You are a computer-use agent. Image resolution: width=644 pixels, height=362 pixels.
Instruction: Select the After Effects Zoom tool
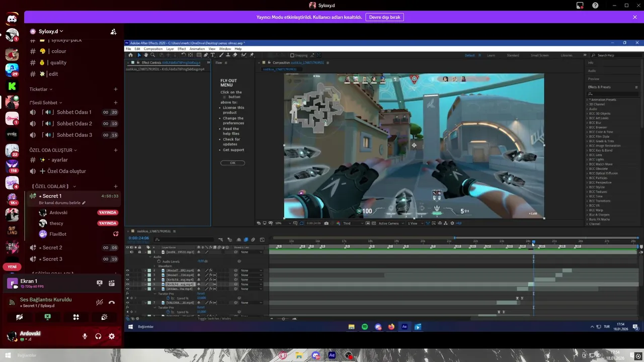tap(151, 55)
